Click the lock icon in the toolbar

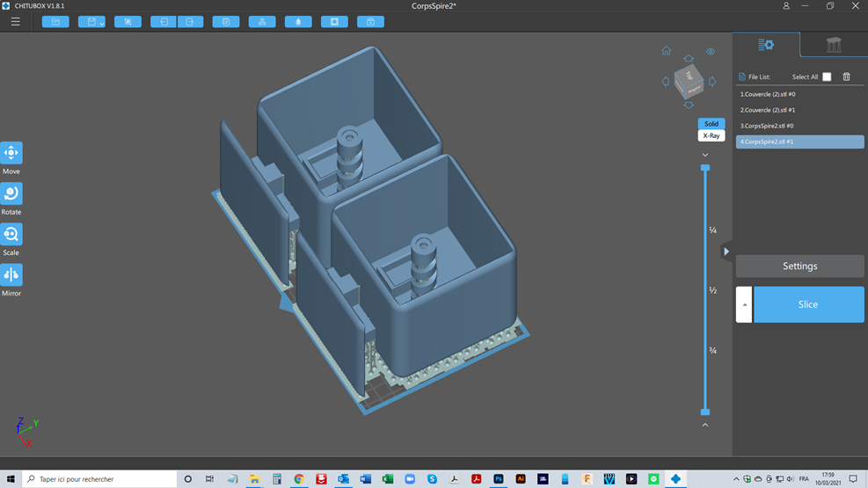pyautogui.click(x=370, y=22)
